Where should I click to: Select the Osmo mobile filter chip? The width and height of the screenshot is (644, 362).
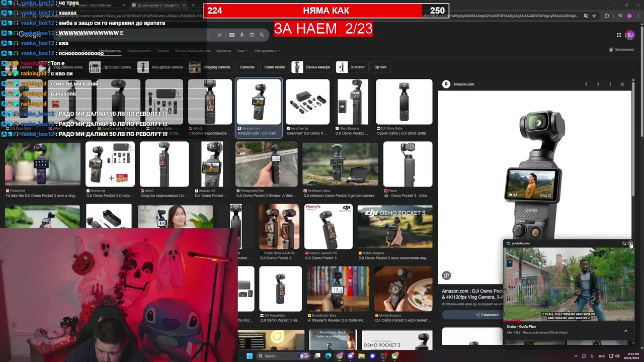point(275,67)
